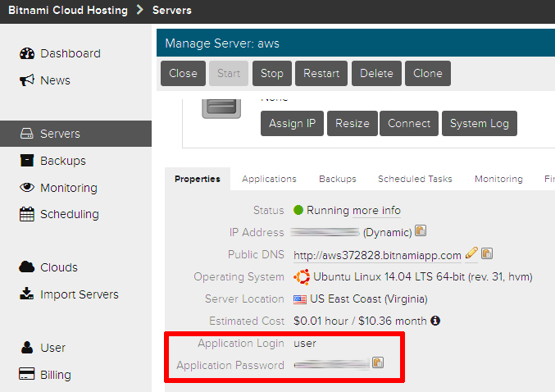Image resolution: width=555 pixels, height=392 pixels.
Task: Click the Estimated Cost info icon
Action: [x=435, y=321]
